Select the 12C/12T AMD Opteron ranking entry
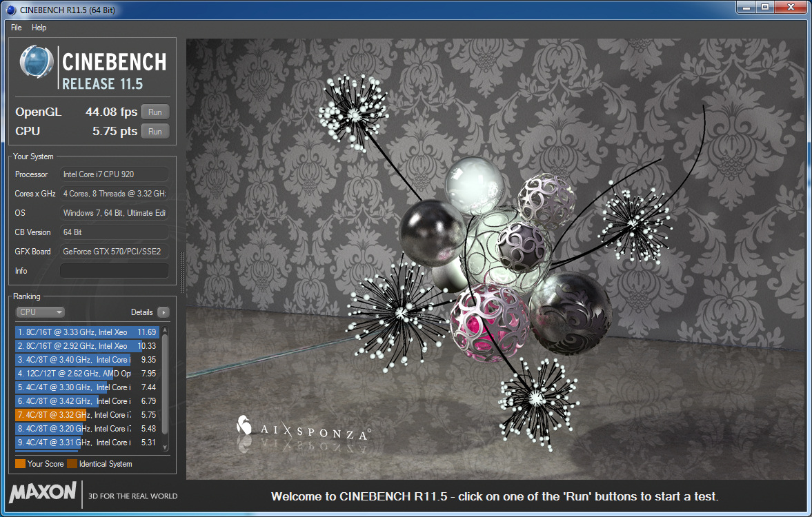 pos(86,374)
